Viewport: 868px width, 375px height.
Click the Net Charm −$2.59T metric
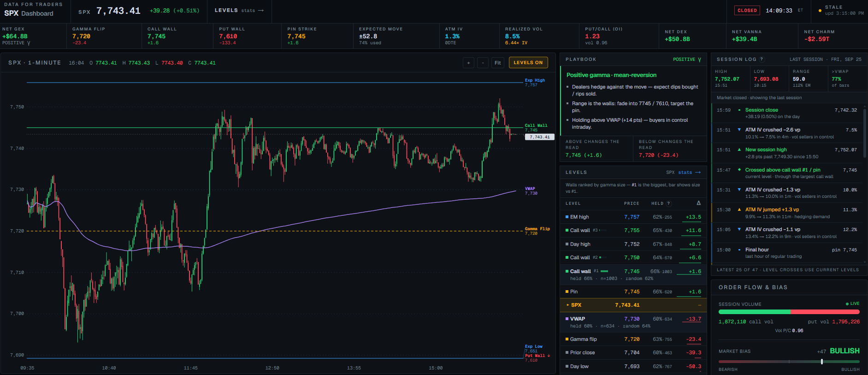833,36
